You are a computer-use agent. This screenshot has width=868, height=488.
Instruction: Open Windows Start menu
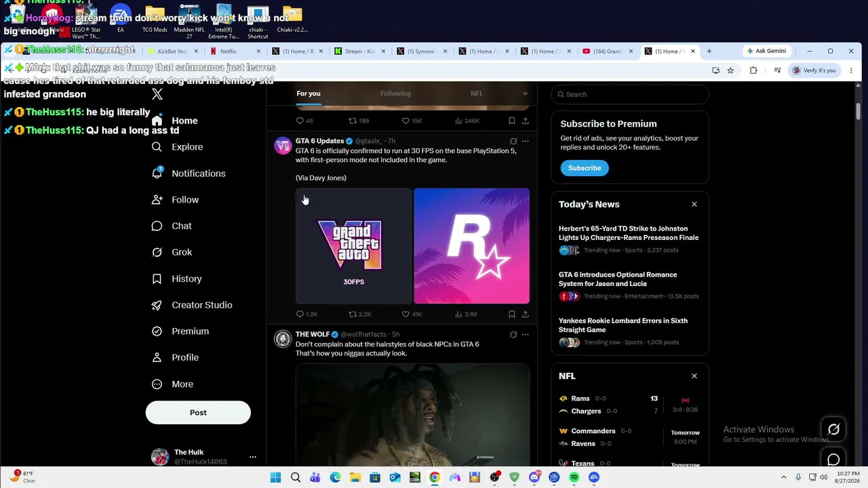[275, 478]
